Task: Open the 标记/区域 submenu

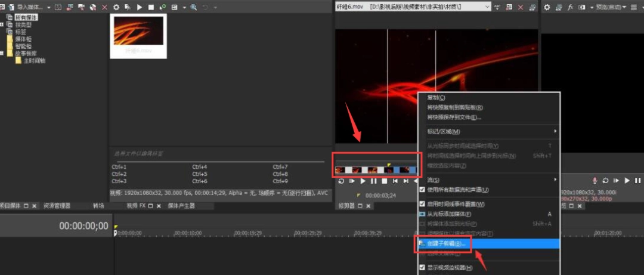Action: (x=489, y=132)
